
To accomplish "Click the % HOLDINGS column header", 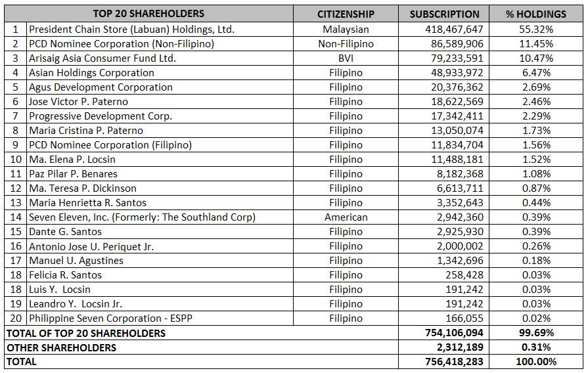I will point(536,14).
